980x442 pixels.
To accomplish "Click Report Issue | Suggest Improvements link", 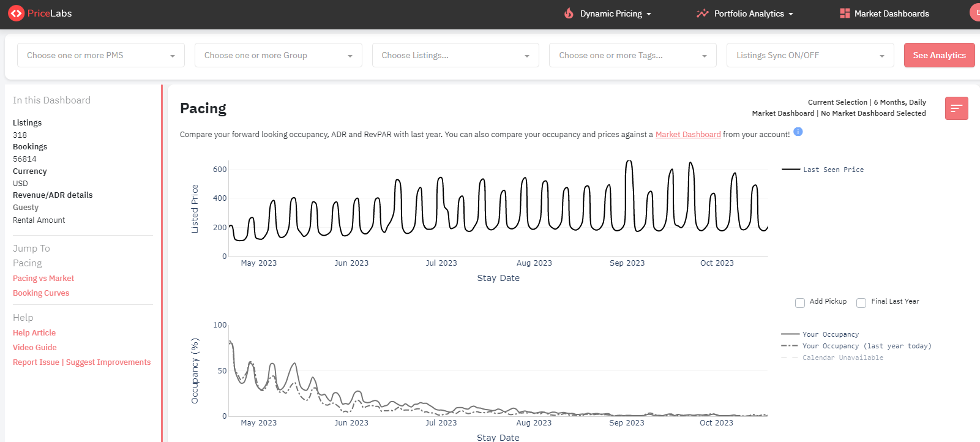I will tap(81, 362).
